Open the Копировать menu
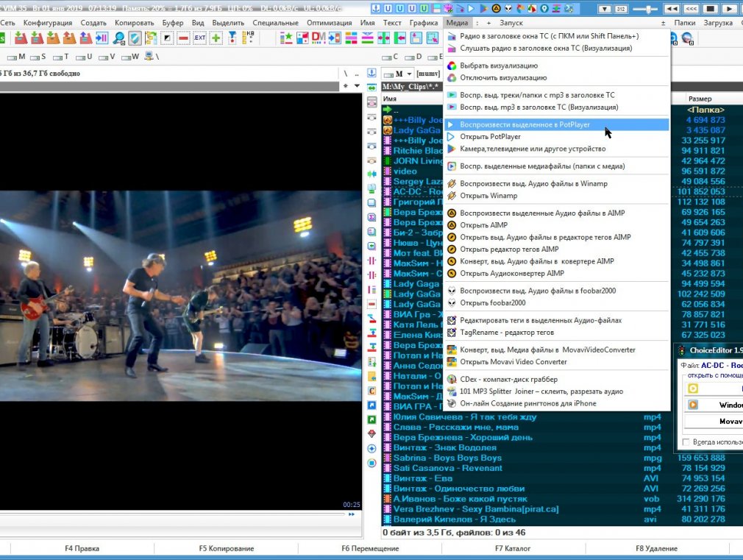 [x=135, y=23]
